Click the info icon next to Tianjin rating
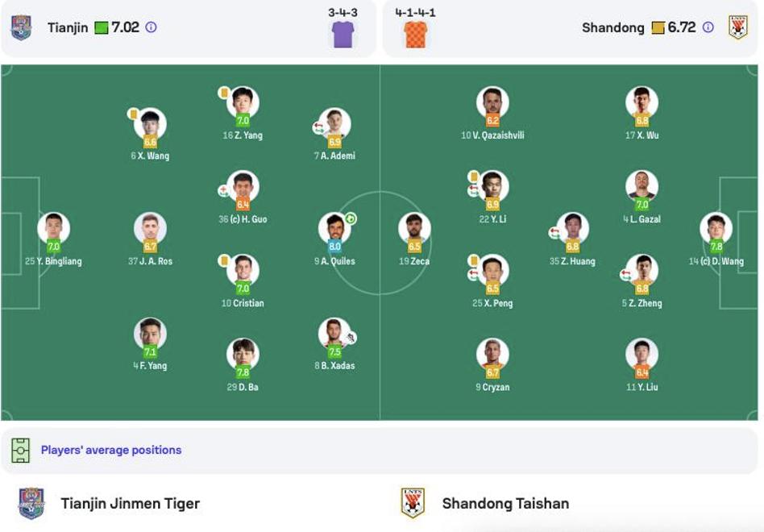 pos(151,27)
